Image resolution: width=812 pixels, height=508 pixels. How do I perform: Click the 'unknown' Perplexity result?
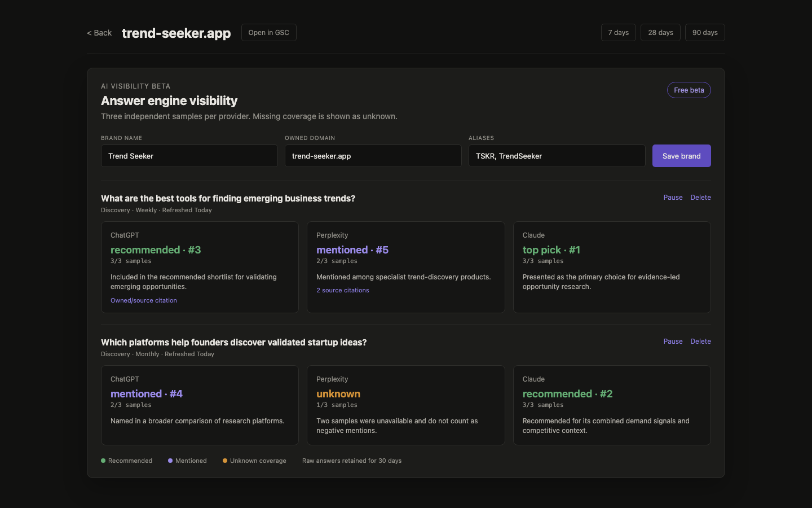coord(338,394)
